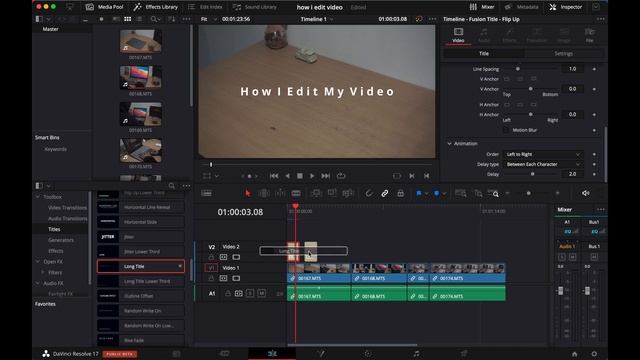Toggle mute on track A1
Image resolution: width=640 pixels, height=360 pixels.
click(x=262, y=293)
